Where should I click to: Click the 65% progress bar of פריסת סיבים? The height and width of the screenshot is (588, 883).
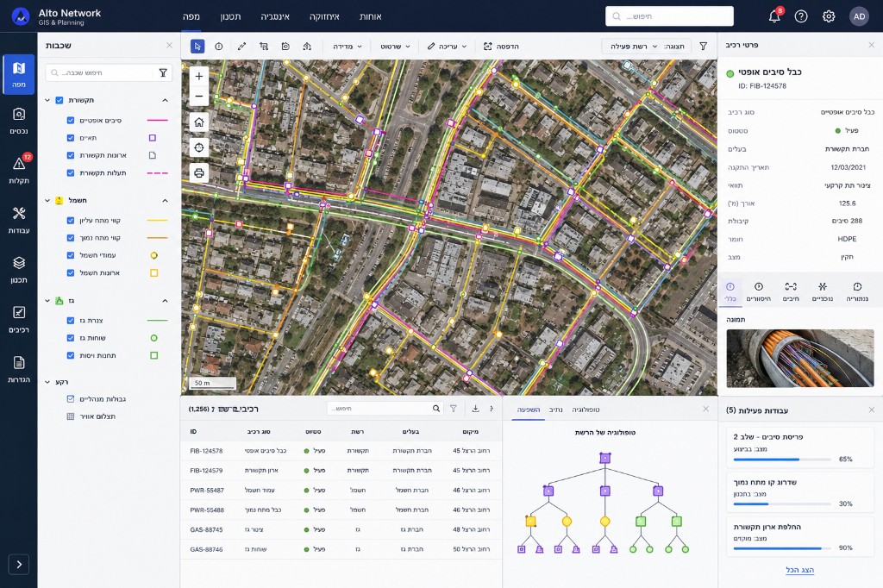(781, 460)
